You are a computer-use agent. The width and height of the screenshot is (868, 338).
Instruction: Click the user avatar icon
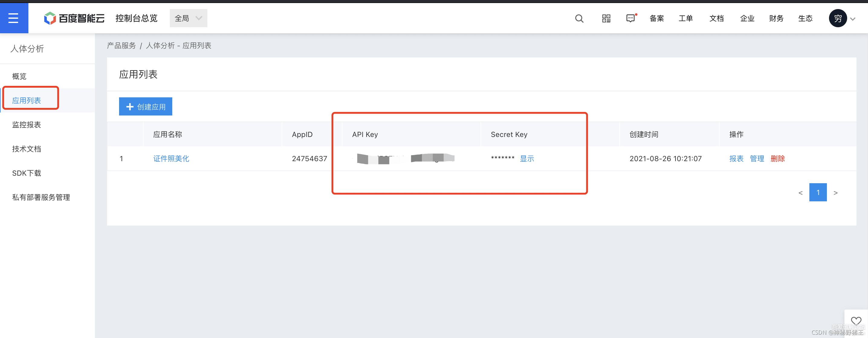tap(838, 18)
